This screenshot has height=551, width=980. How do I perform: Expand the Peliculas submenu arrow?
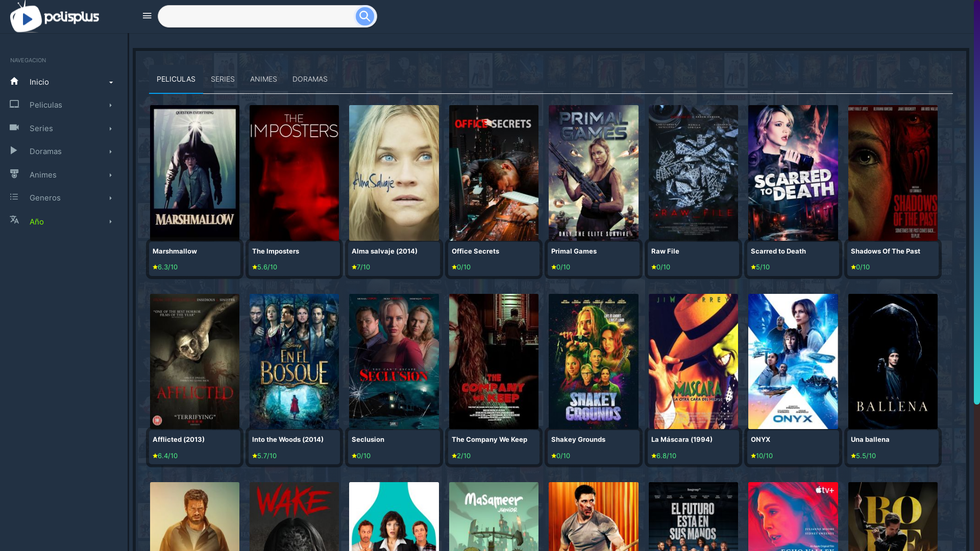pyautogui.click(x=111, y=106)
